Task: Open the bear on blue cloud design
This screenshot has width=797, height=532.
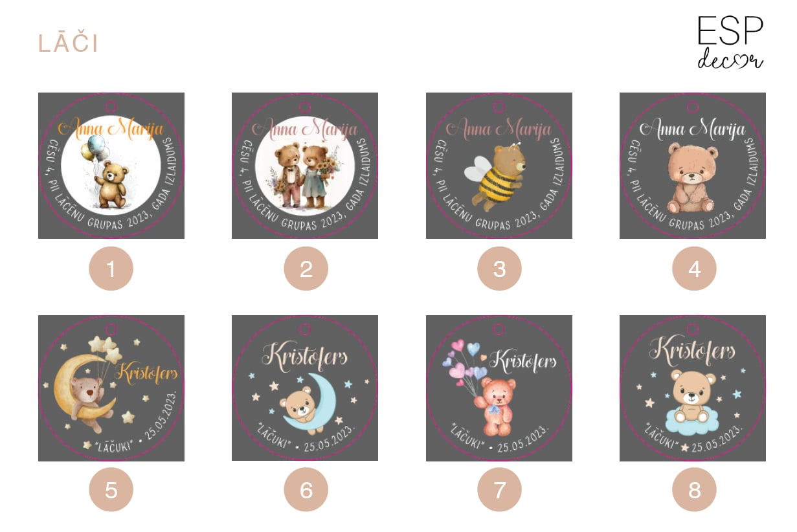Action: 693,388
